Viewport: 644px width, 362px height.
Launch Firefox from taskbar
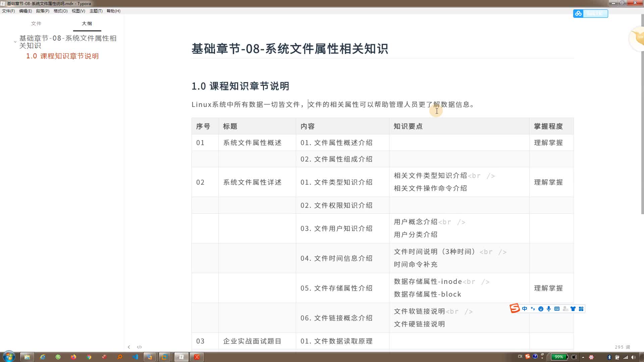point(73,357)
